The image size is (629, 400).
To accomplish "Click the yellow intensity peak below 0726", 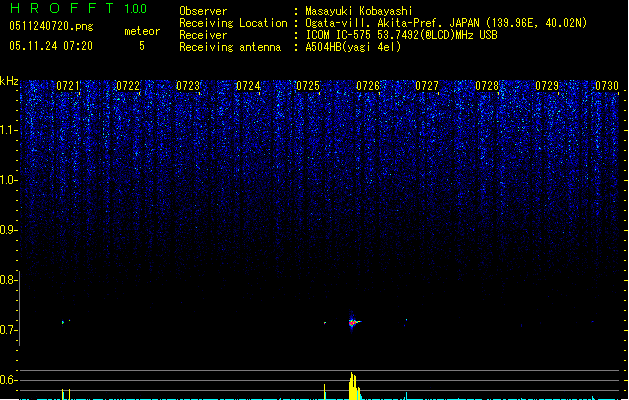I will (x=353, y=386).
